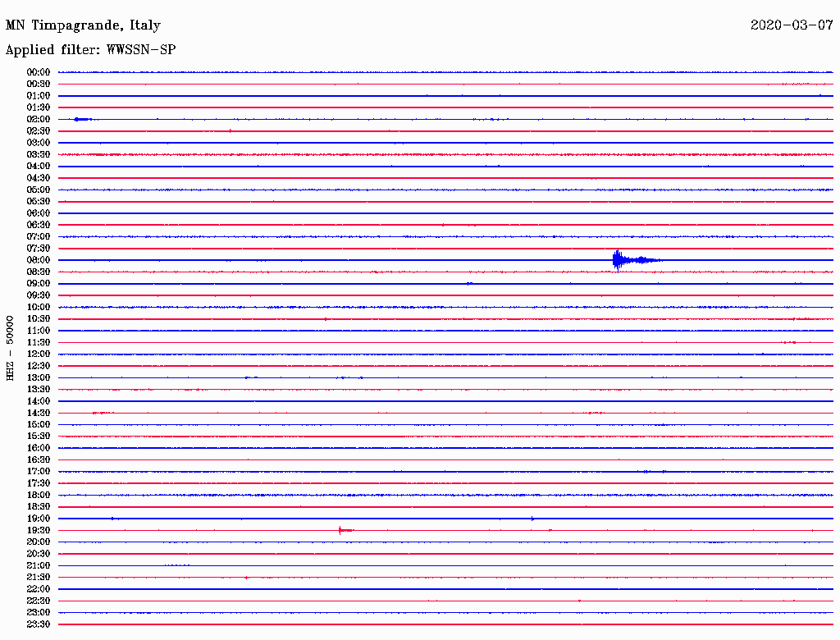Select the 16:00 time label

tap(39, 447)
